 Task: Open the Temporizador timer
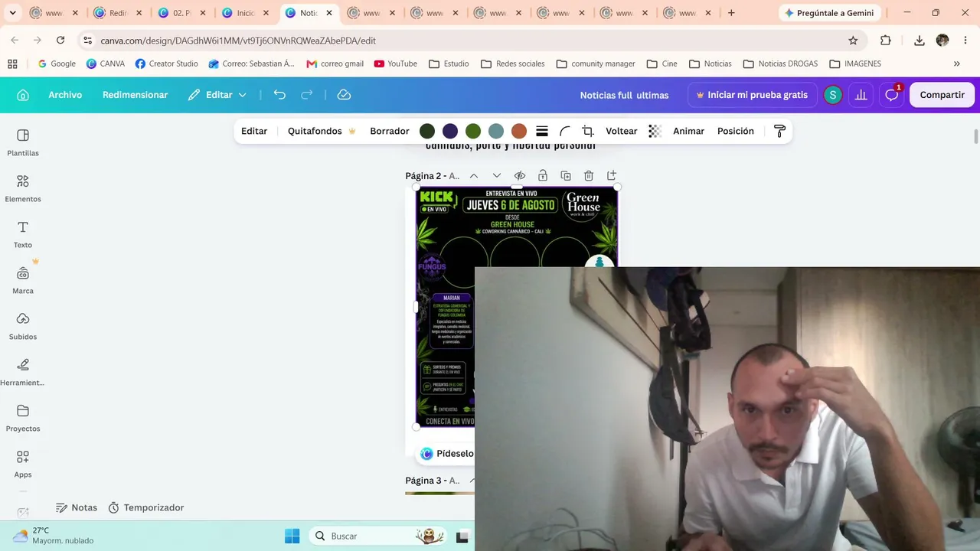pos(146,507)
